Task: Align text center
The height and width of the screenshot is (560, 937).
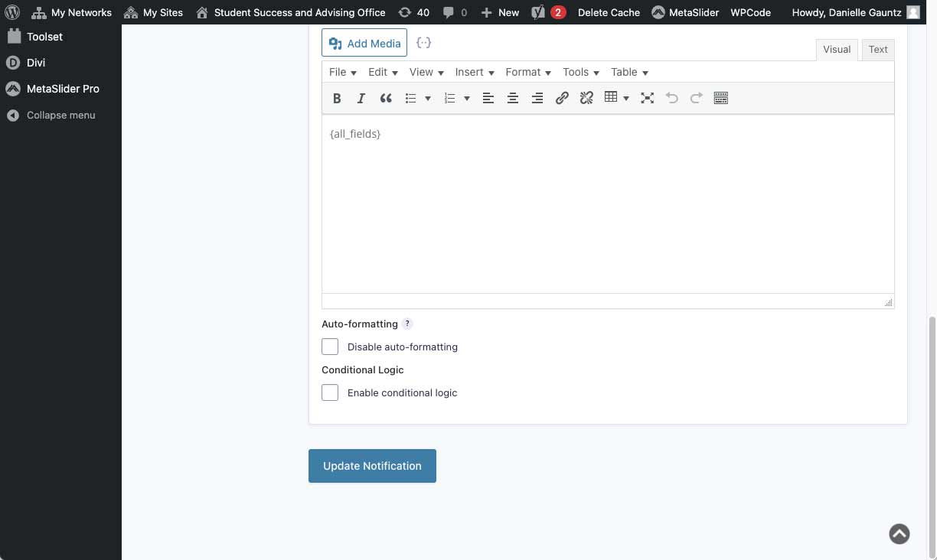Action: (x=513, y=98)
